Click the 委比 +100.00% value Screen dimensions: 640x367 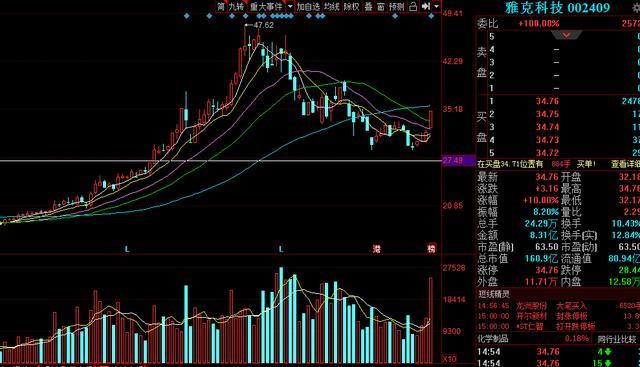coord(538,24)
